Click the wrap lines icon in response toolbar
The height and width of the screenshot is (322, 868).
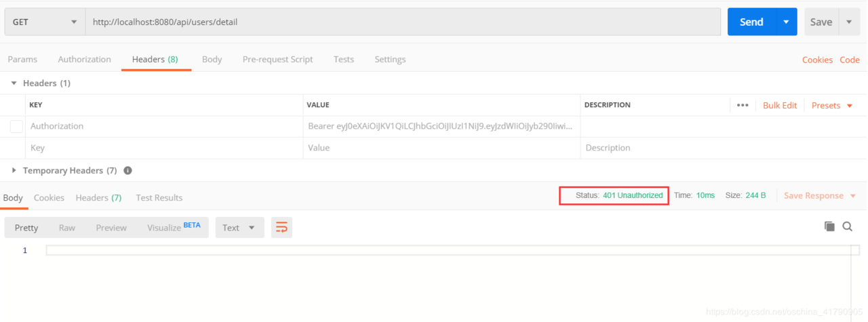tap(281, 227)
